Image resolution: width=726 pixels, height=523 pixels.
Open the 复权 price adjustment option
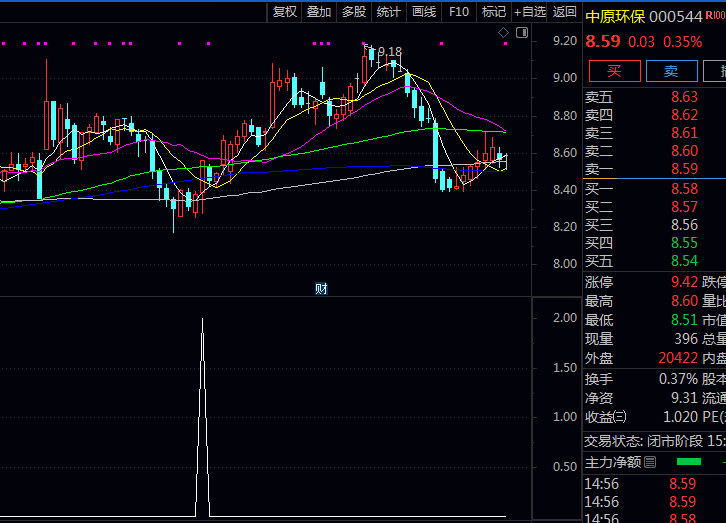pyautogui.click(x=285, y=12)
